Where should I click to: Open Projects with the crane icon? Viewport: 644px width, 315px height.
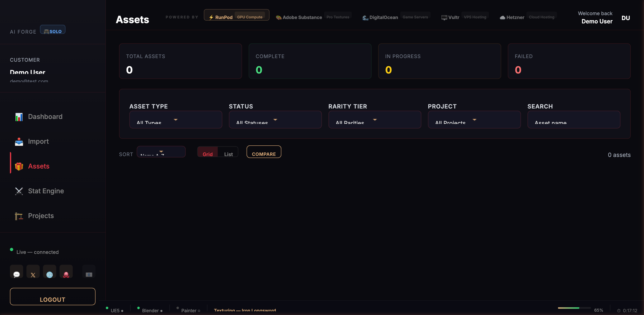[41, 216]
